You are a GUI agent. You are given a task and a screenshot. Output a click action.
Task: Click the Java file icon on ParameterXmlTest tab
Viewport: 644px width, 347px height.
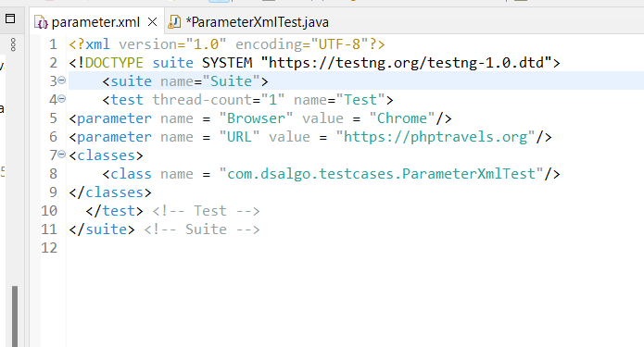174,21
